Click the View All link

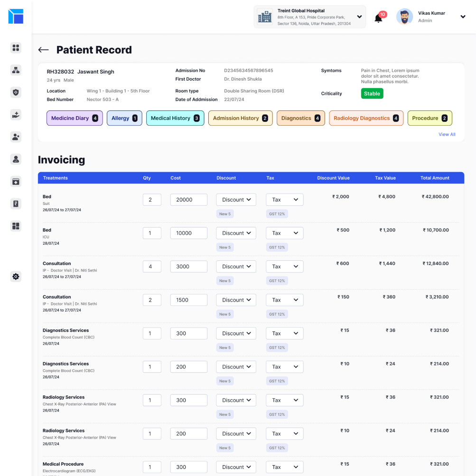point(447,135)
